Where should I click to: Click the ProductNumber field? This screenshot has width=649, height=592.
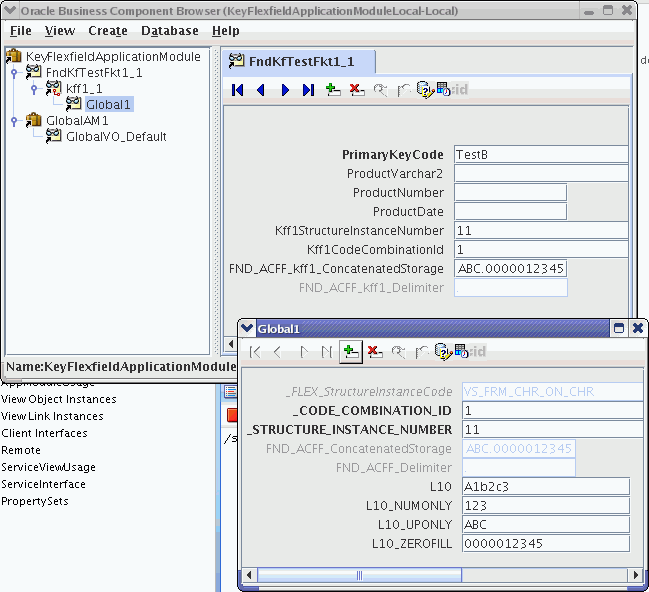[510, 193]
